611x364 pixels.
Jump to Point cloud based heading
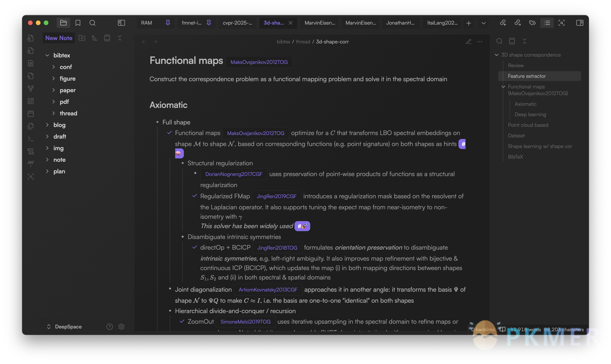click(528, 125)
